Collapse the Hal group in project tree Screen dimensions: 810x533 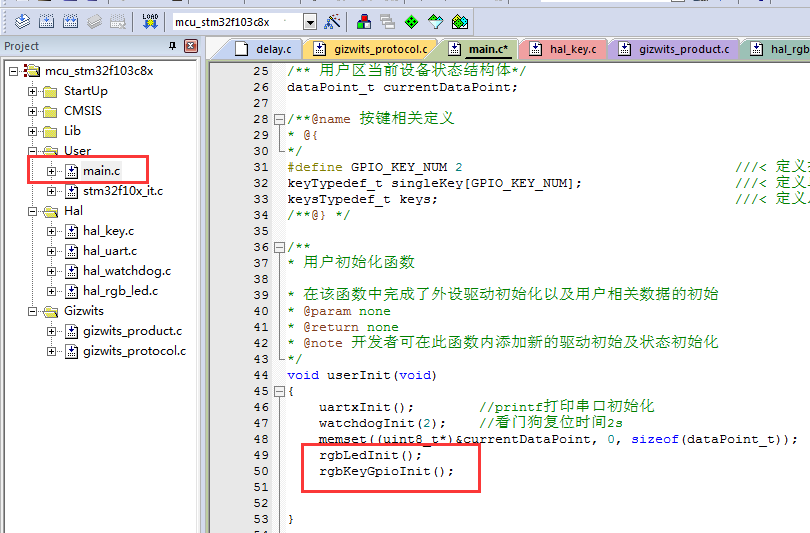pyautogui.click(x=32, y=211)
